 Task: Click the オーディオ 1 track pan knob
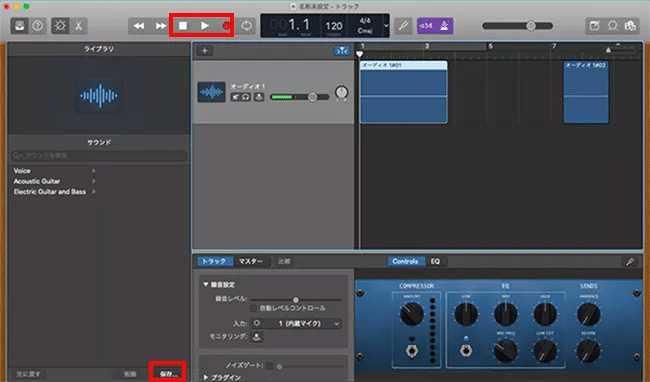click(341, 92)
